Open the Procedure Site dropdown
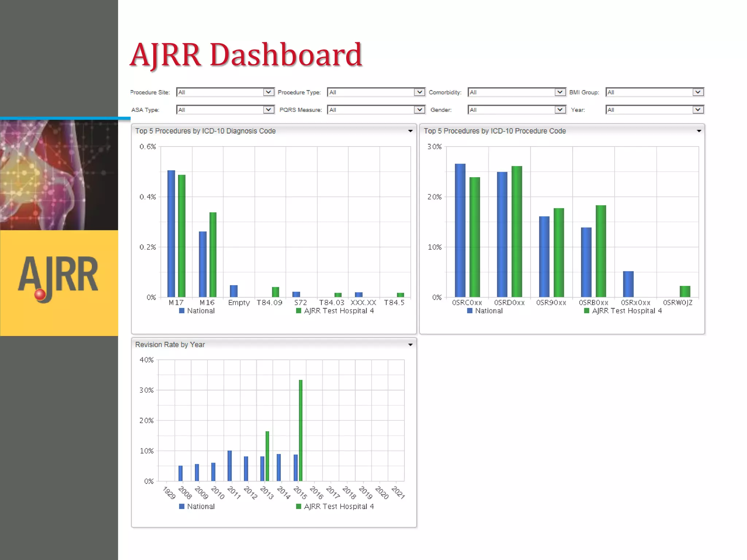The height and width of the screenshot is (560, 747). pyautogui.click(x=225, y=92)
